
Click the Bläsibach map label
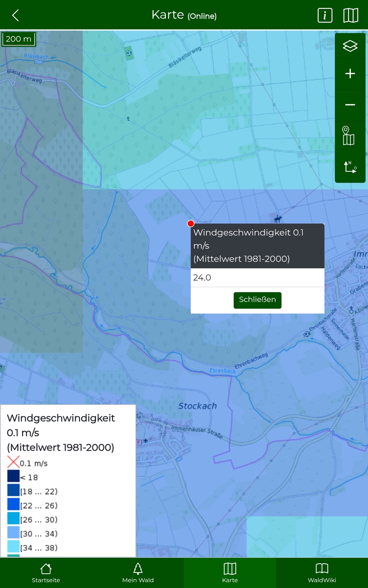click(36, 57)
